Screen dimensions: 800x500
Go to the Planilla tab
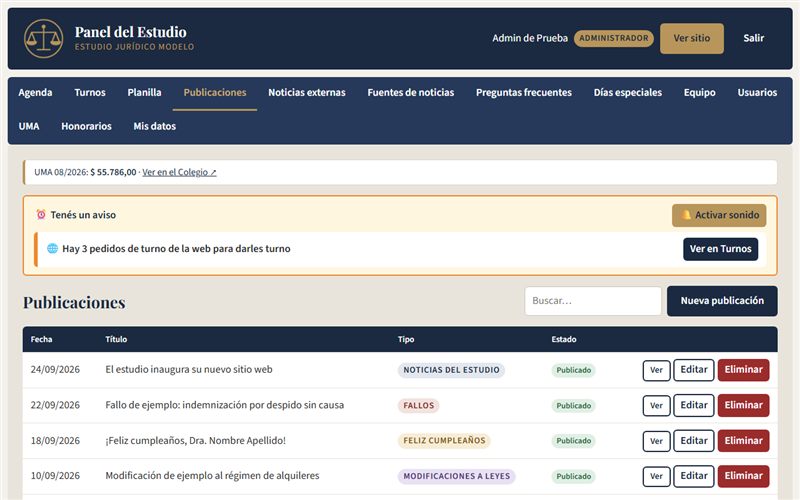pyautogui.click(x=144, y=92)
